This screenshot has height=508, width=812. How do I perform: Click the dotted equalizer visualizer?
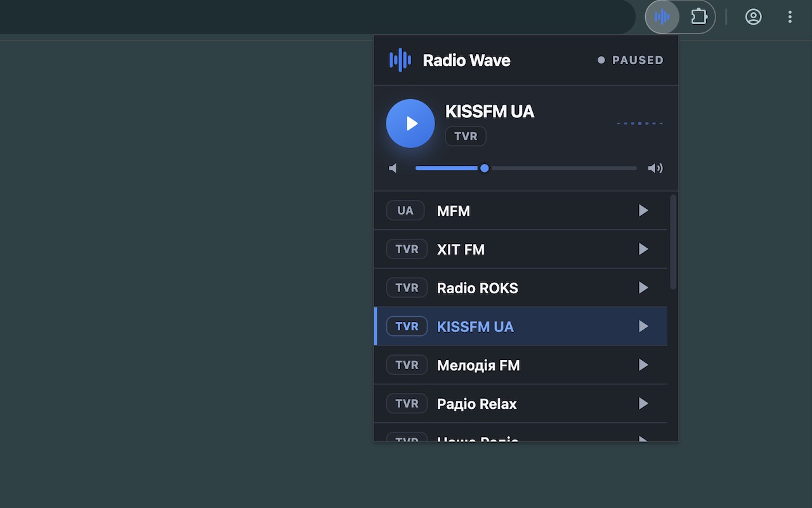click(x=640, y=123)
